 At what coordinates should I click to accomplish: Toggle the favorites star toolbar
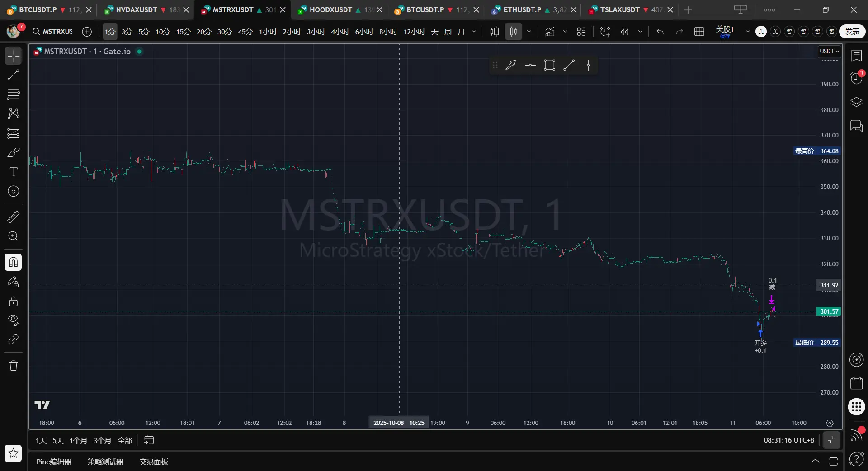pyautogui.click(x=14, y=453)
